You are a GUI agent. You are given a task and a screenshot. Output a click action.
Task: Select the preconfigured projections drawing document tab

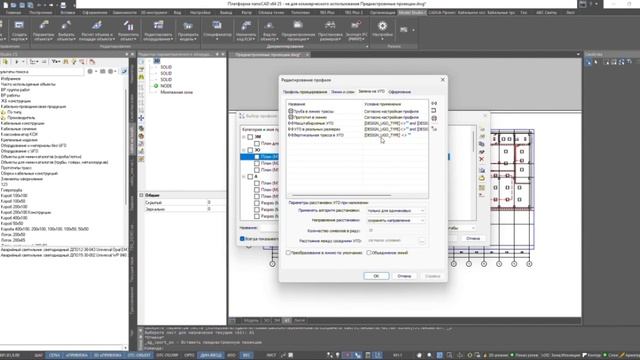coord(268,54)
